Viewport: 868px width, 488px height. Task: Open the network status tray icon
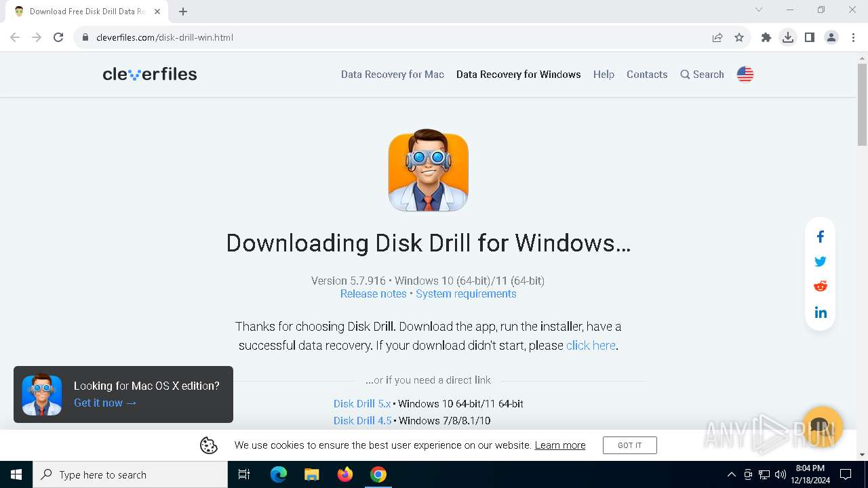[764, 474]
